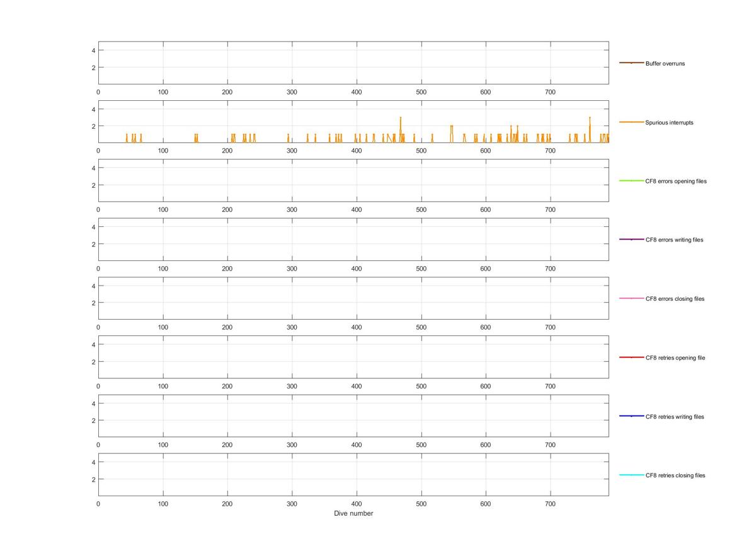This screenshot has height=558, width=756.
Task: Click the '2' y-tick label of Spurious interrupts plot
Action: [93, 126]
